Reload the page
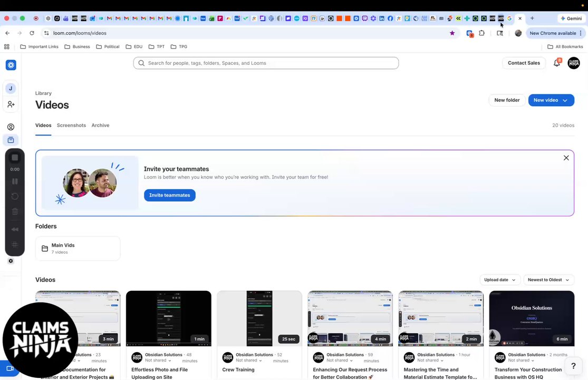The image size is (588, 380). click(x=32, y=33)
